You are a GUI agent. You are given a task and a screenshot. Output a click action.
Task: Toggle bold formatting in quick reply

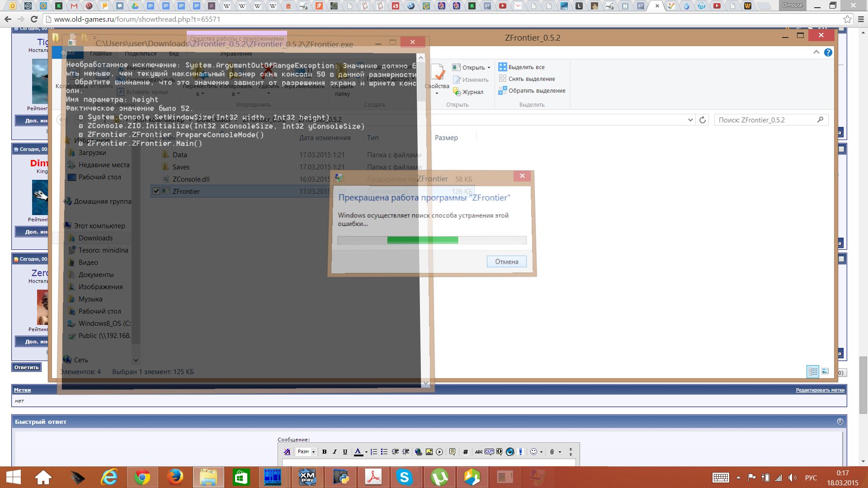324,452
